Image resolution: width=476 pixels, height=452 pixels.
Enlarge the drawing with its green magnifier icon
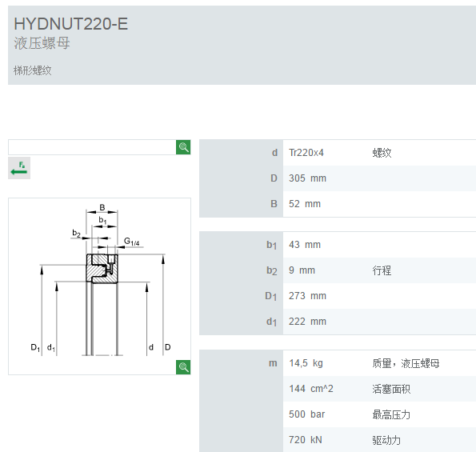pos(183,367)
